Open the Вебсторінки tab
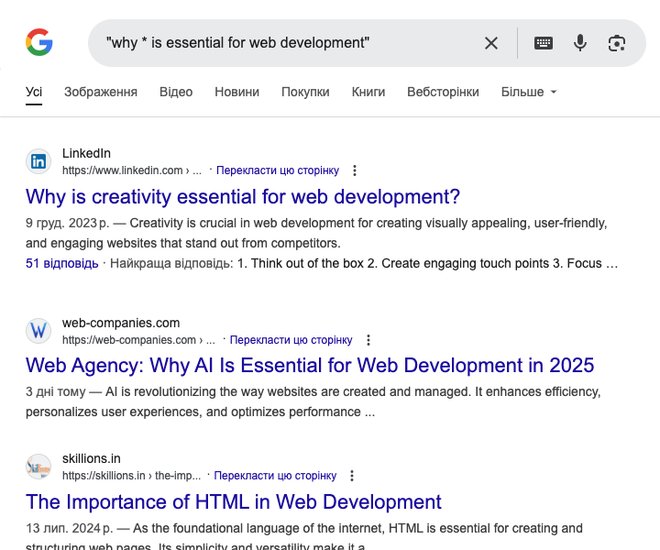The height and width of the screenshot is (550, 660). coord(443,92)
